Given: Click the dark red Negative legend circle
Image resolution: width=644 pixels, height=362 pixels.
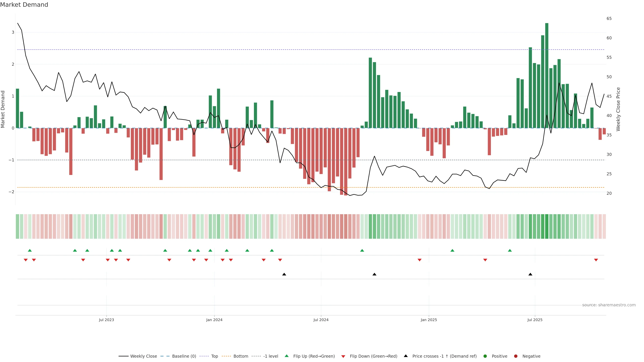Looking at the screenshot, I should [516, 356].
